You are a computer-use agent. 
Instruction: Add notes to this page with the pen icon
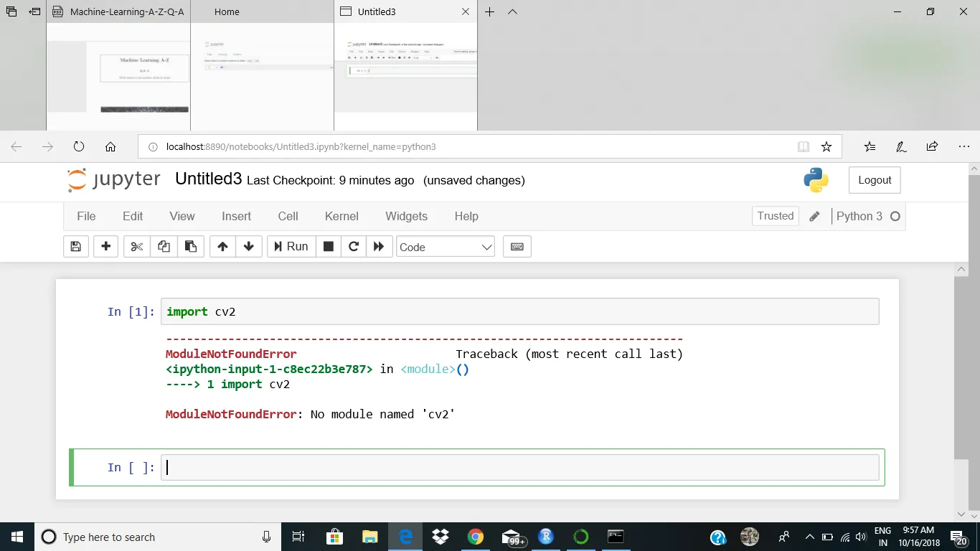[x=901, y=146]
